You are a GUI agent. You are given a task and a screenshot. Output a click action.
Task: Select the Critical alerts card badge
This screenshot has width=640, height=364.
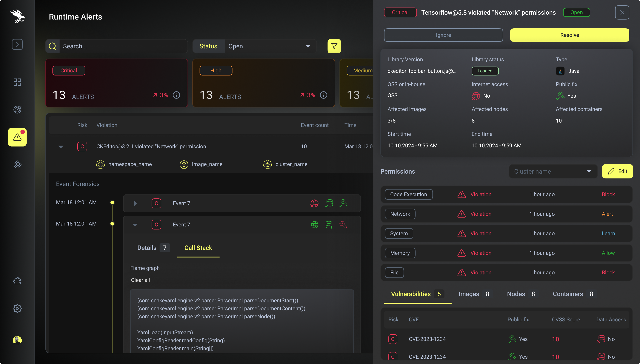[x=69, y=71]
